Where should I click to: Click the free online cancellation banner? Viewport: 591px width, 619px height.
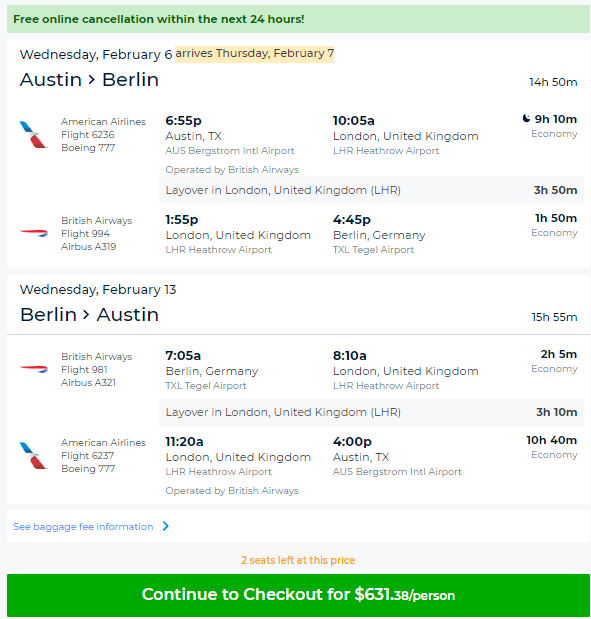point(298,19)
